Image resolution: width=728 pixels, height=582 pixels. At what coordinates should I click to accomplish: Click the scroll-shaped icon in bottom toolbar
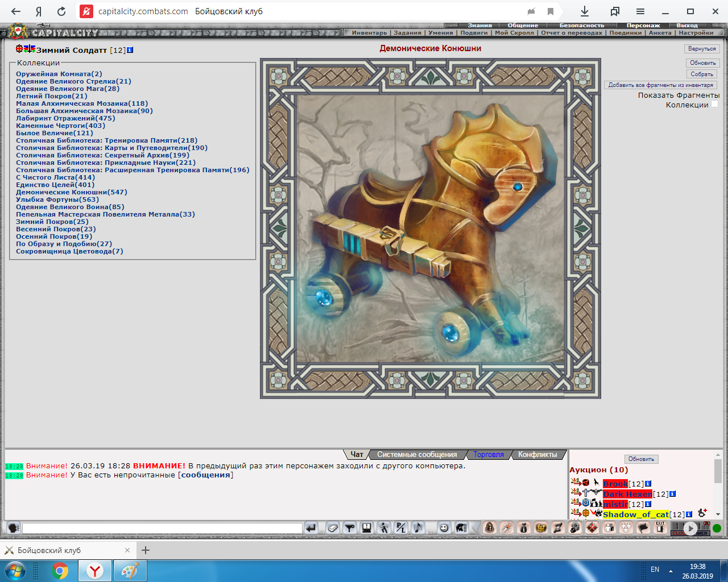tap(558, 528)
